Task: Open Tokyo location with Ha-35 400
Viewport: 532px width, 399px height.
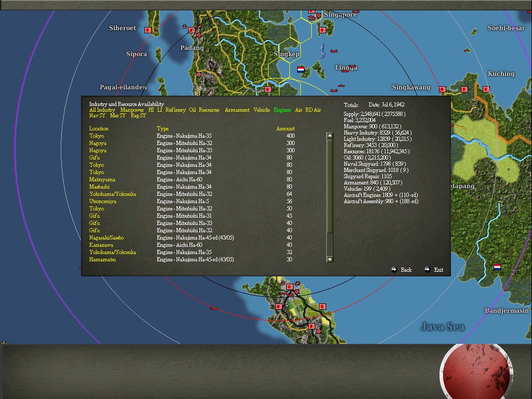Action: [96, 136]
